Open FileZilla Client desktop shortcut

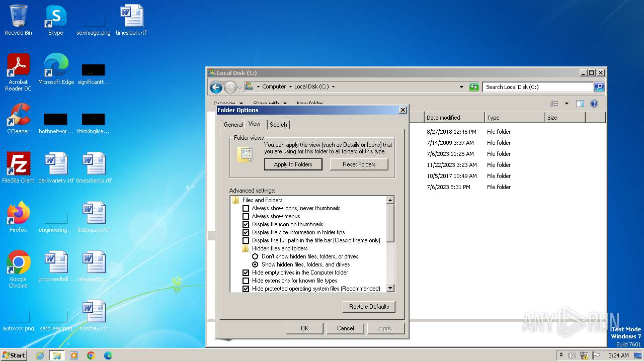18,168
